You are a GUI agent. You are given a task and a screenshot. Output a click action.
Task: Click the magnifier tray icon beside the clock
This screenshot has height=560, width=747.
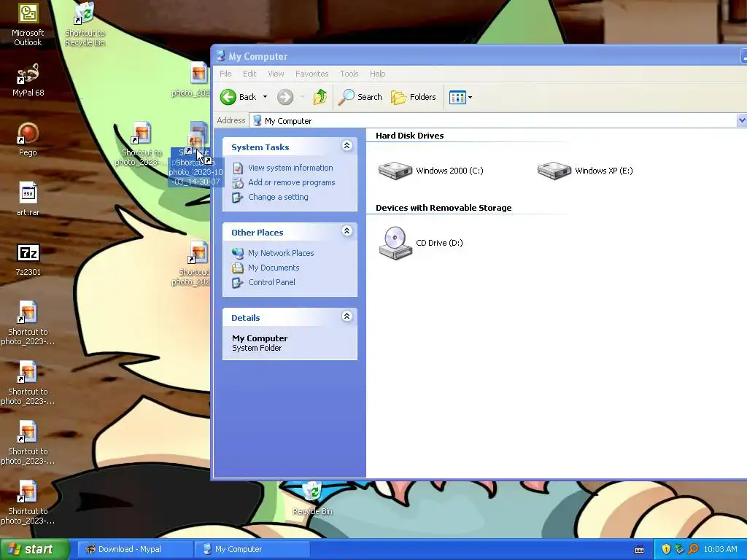[x=693, y=549]
